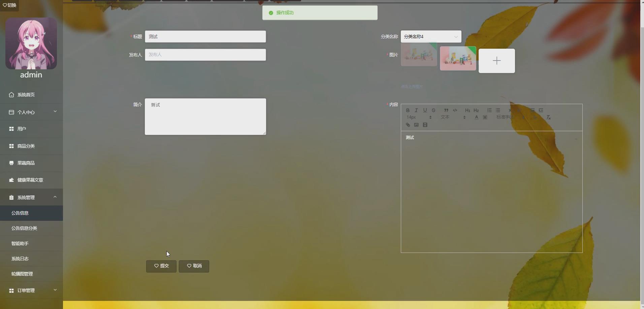Open 健康果蔬文章 in the sidebar

pos(31,180)
